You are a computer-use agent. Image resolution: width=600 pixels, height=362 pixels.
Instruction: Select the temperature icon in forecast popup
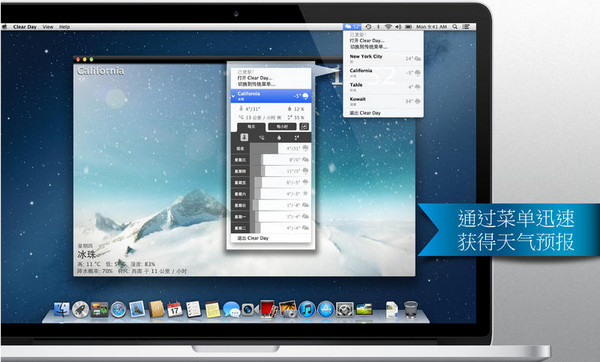pyautogui.click(x=244, y=137)
